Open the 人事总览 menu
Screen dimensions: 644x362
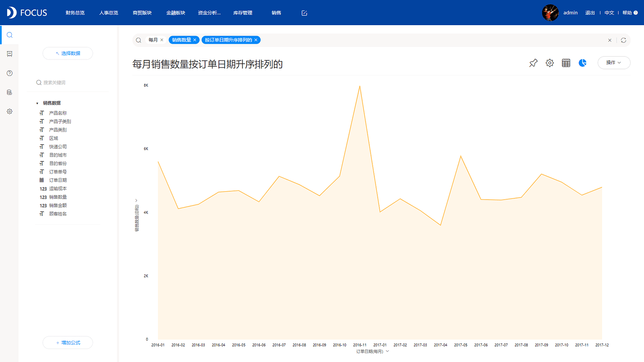tap(109, 13)
